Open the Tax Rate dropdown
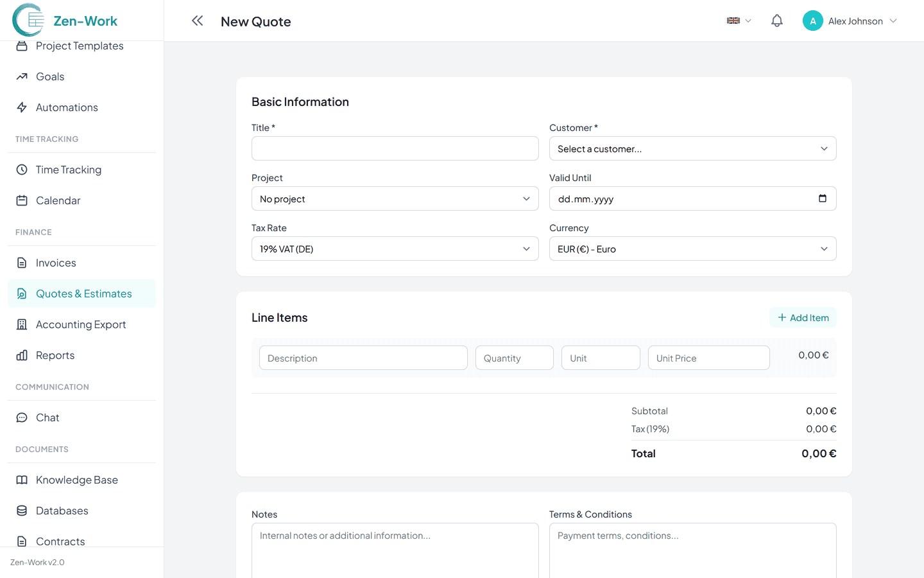 (395, 249)
